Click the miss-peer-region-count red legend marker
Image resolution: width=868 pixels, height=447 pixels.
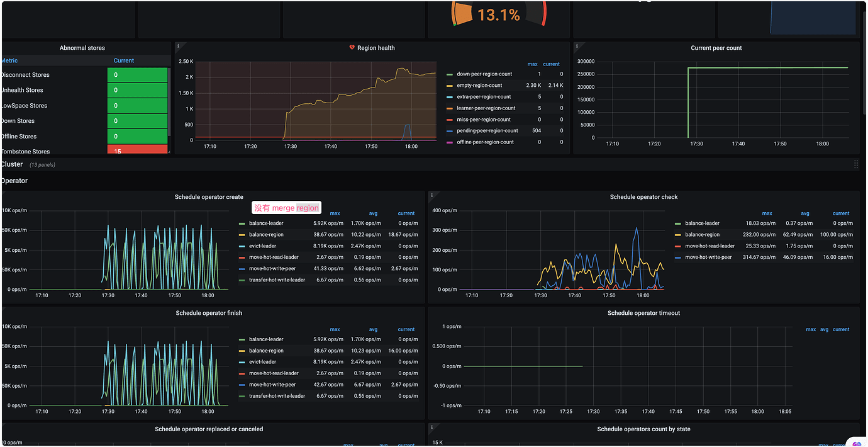449,120
